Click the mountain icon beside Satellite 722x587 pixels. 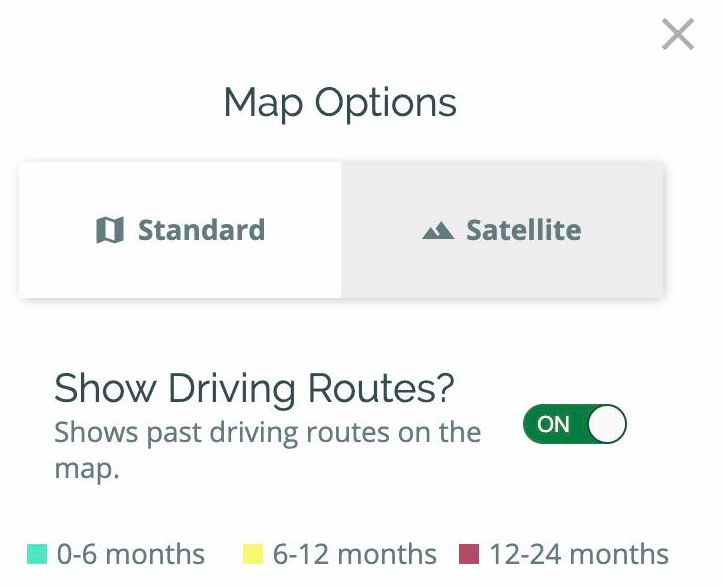(x=437, y=231)
